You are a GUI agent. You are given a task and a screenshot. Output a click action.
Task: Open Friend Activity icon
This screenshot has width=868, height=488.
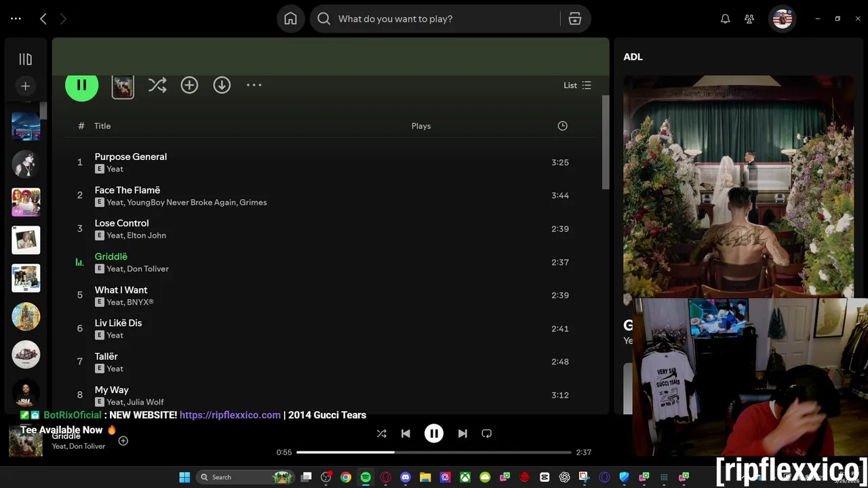(749, 19)
